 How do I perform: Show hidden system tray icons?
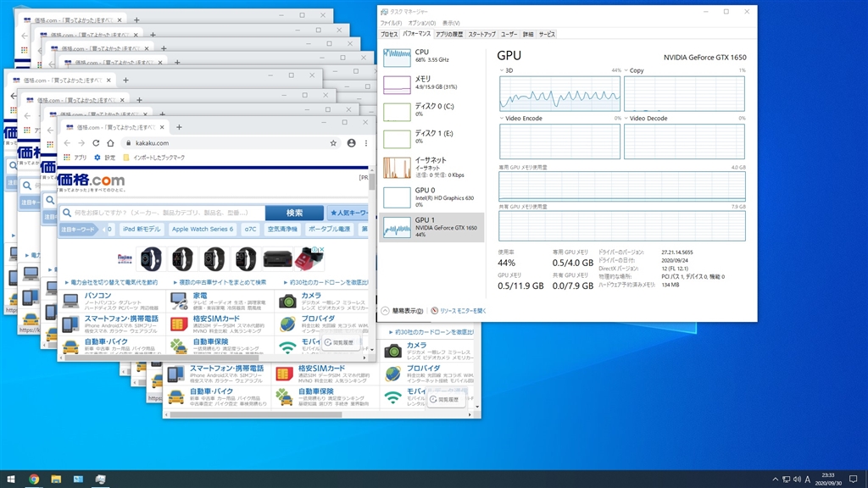(775, 480)
